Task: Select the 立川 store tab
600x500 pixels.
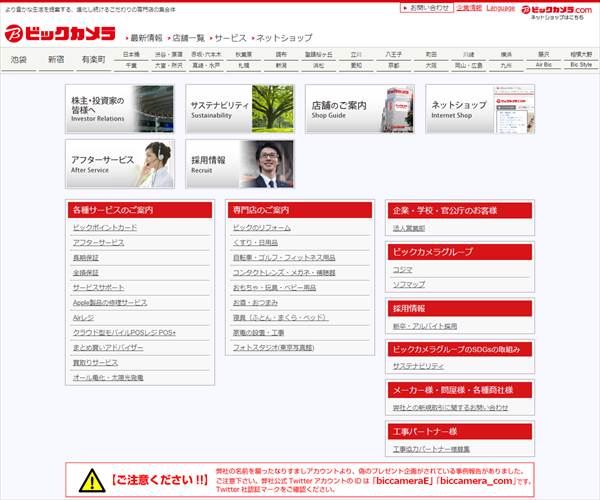Action: (356, 54)
